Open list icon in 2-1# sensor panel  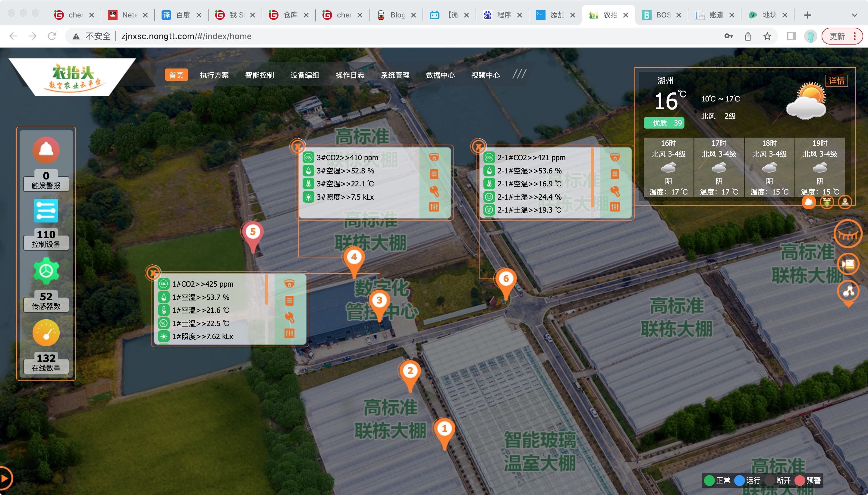coord(615,174)
